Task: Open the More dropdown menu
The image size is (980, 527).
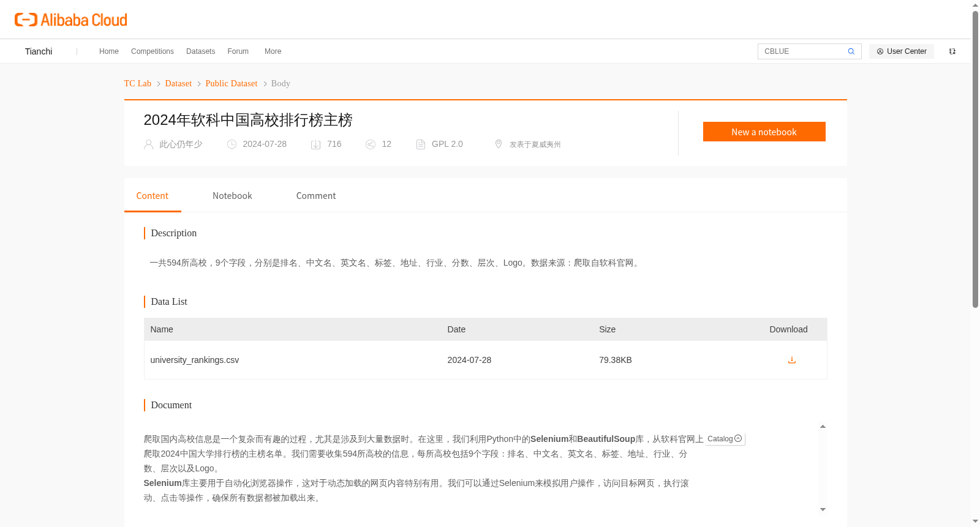Action: click(273, 51)
